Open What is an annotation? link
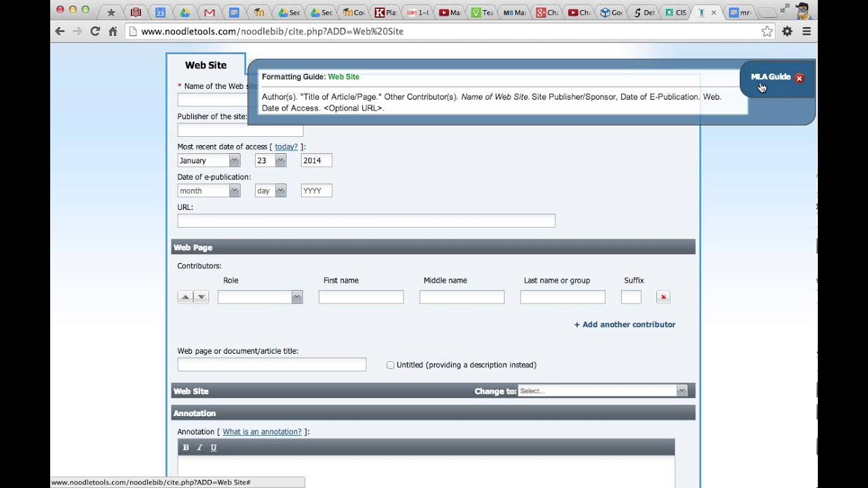The width and height of the screenshot is (868, 488). click(262, 432)
